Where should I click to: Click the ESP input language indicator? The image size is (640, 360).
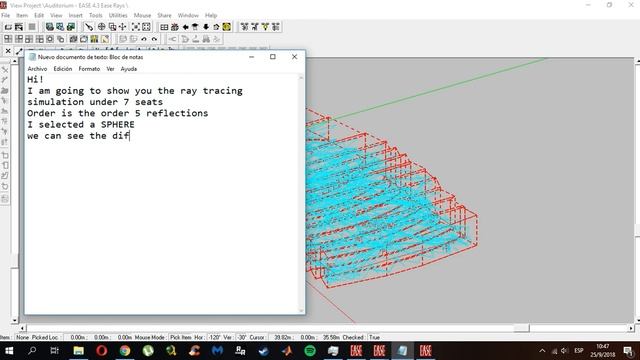click(579, 351)
